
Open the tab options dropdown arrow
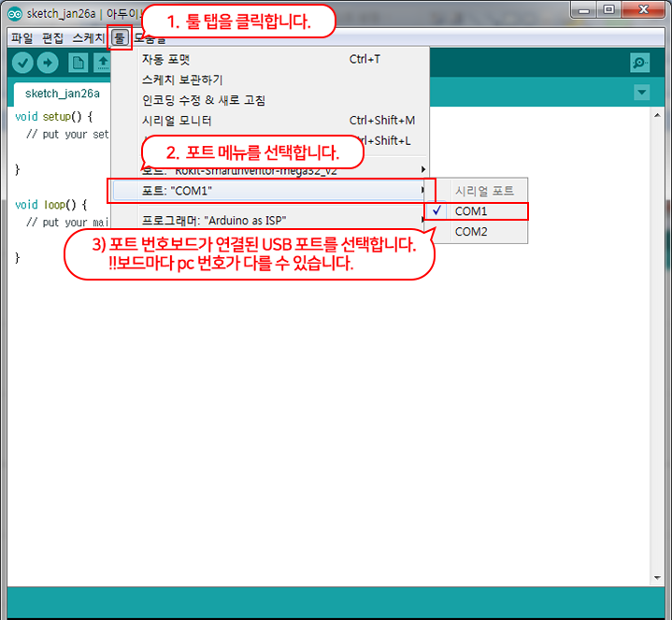pyautogui.click(x=641, y=93)
